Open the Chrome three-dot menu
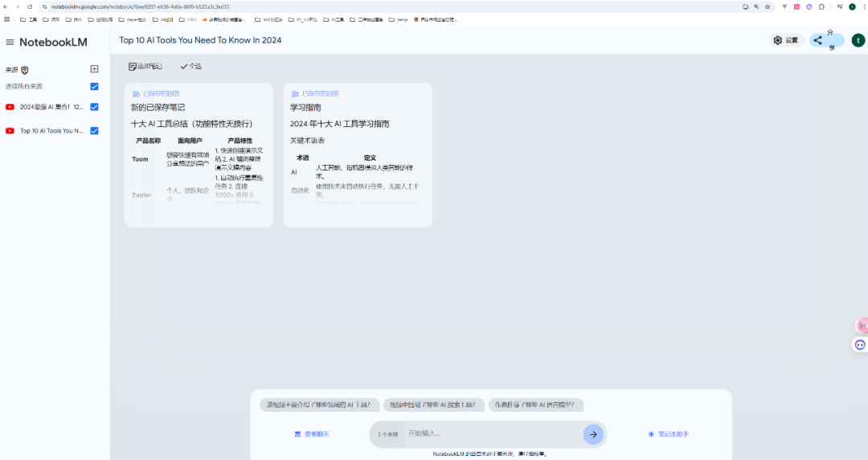 [863, 6]
